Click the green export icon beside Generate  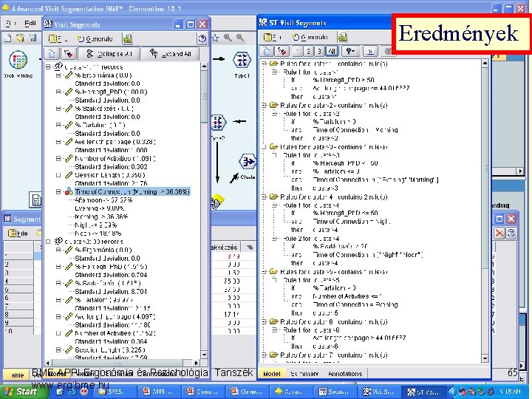pos(342,37)
